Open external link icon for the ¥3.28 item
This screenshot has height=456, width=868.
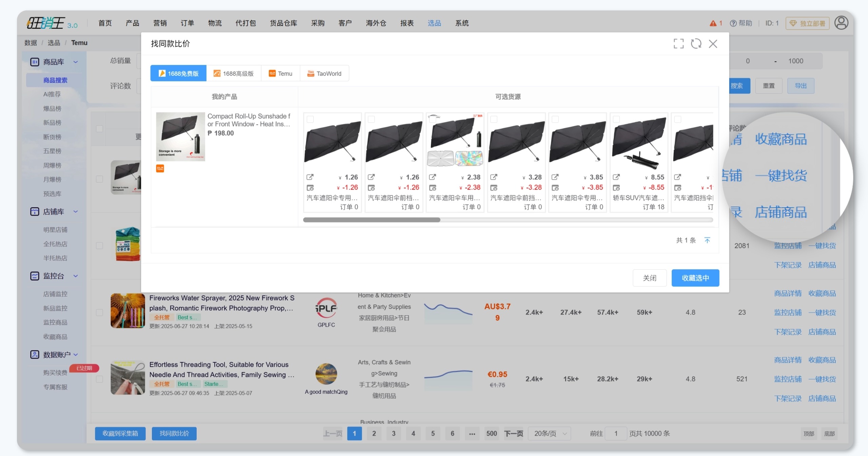pos(494,177)
